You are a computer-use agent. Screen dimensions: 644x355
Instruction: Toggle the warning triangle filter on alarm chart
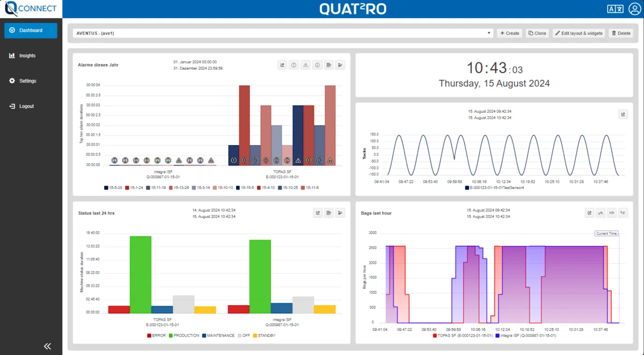(x=305, y=65)
